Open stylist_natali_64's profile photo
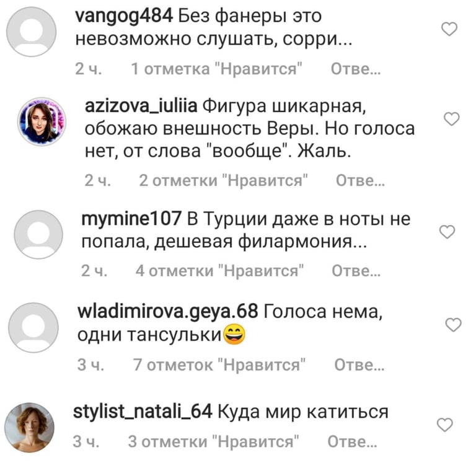 (30, 428)
